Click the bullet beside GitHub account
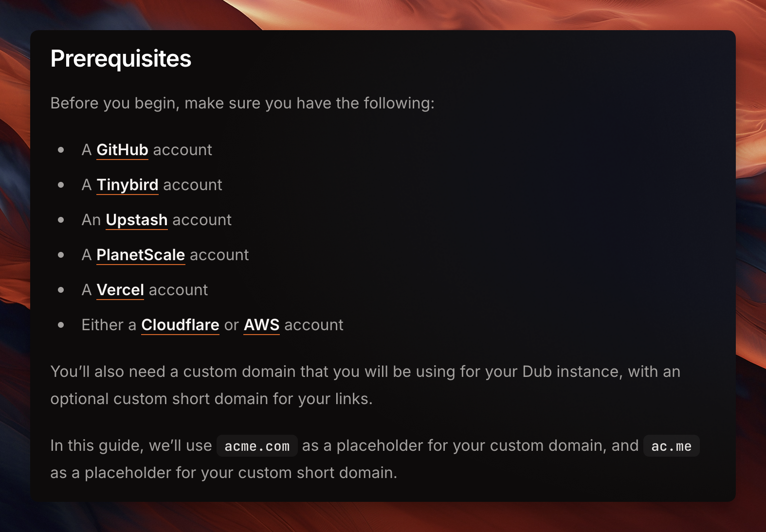The width and height of the screenshot is (766, 532). tap(61, 150)
